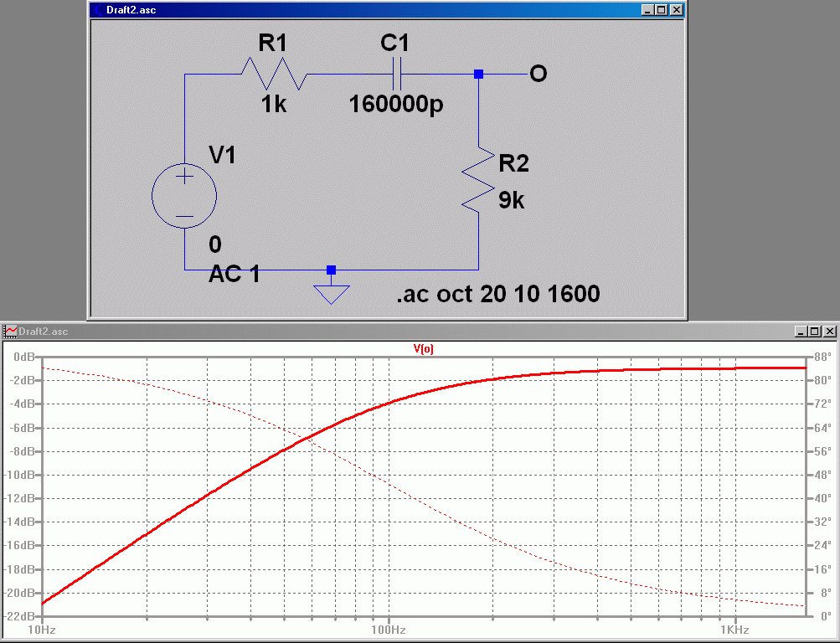Image resolution: width=840 pixels, height=643 pixels.
Task: Click the .ac oct 20 10 1600 directive
Action: point(498,294)
